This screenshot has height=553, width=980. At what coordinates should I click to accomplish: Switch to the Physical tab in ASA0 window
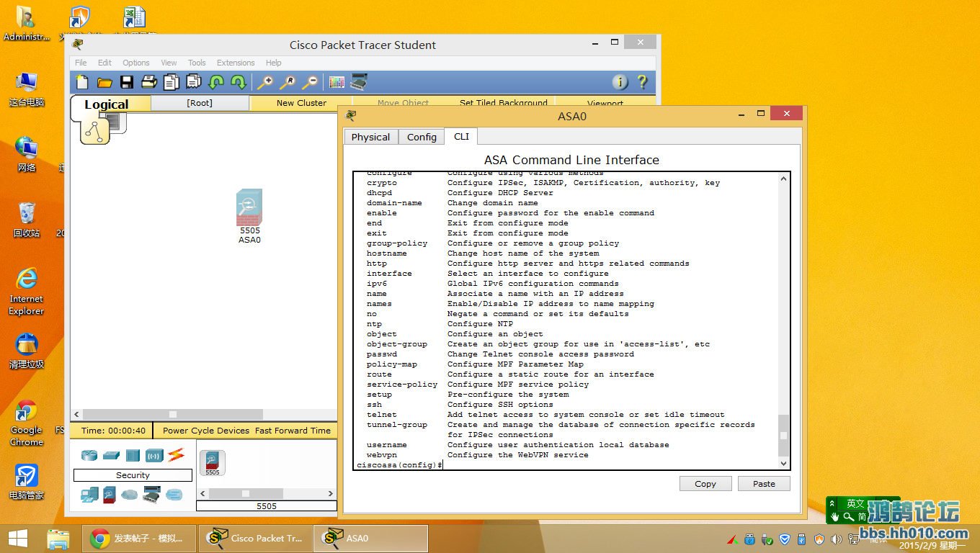tap(370, 137)
